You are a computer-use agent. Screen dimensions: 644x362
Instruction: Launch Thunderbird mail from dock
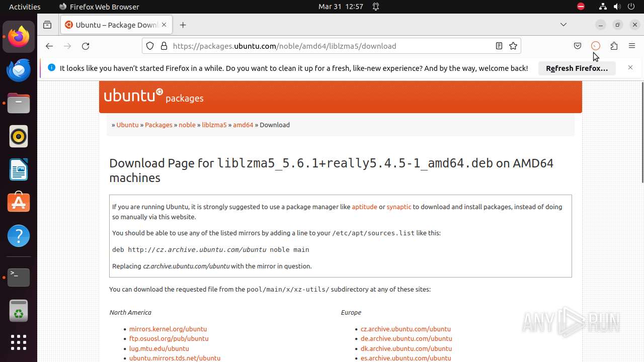19,70
